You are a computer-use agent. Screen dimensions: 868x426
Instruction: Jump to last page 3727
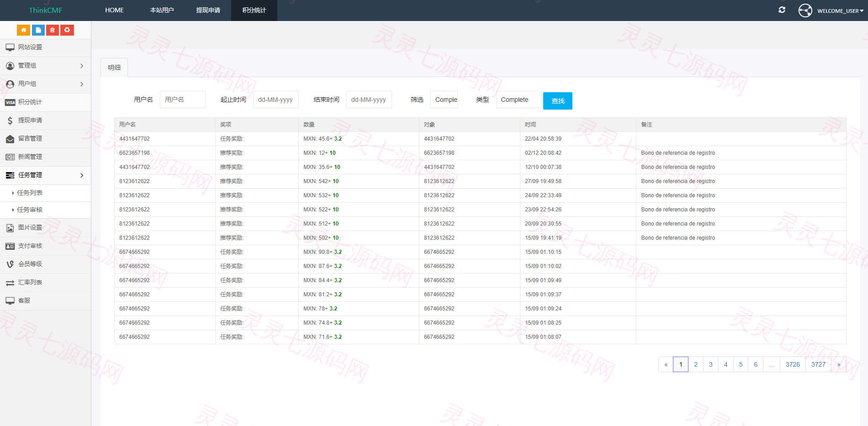pos(818,364)
